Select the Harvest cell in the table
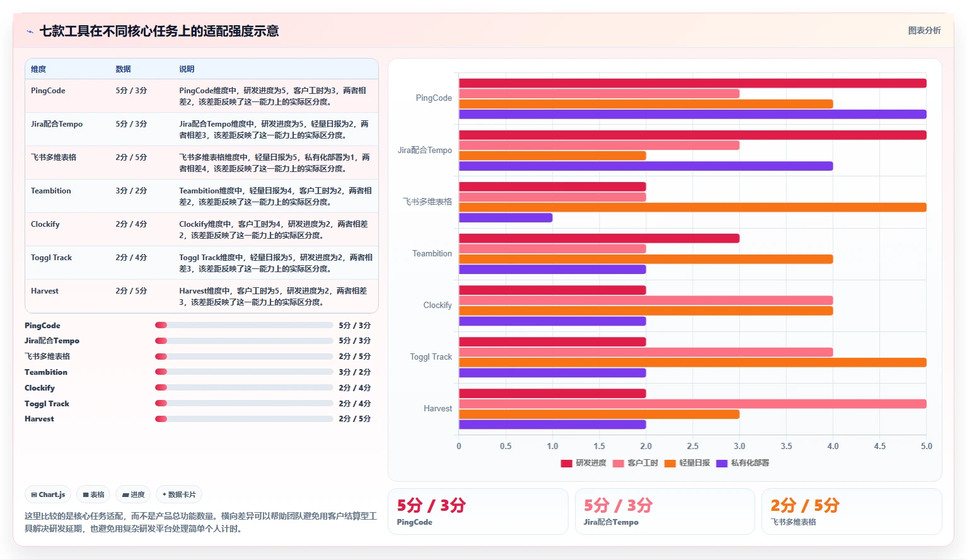The height and width of the screenshot is (560, 967). coord(45,291)
